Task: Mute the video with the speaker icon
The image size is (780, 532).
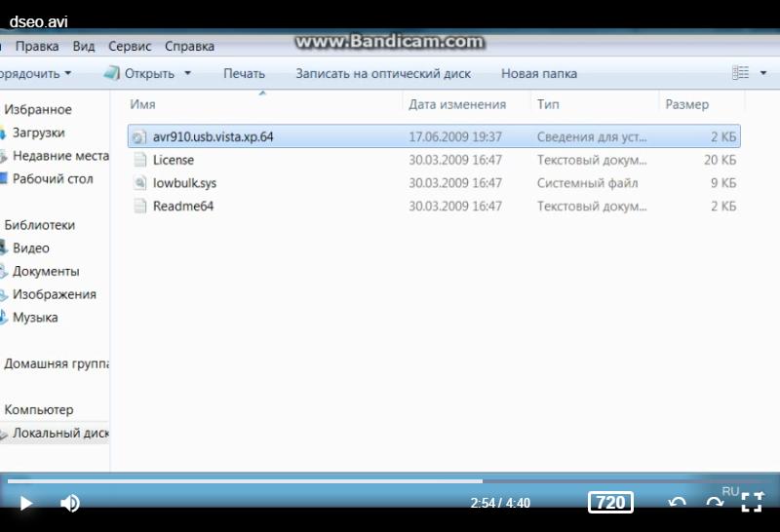Action: pyautogui.click(x=69, y=503)
